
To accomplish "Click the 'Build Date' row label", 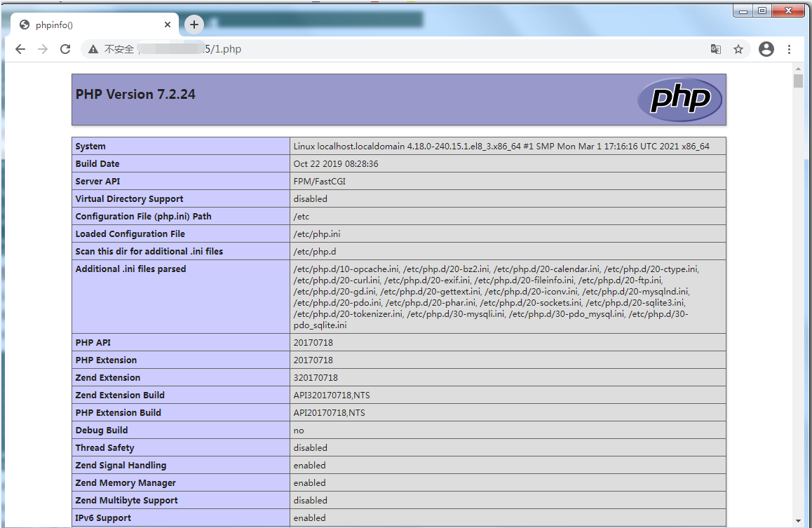I will click(97, 163).
